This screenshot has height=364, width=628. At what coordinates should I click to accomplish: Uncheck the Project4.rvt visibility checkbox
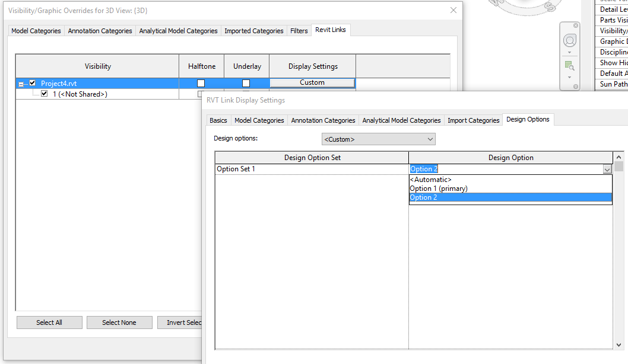(32, 83)
